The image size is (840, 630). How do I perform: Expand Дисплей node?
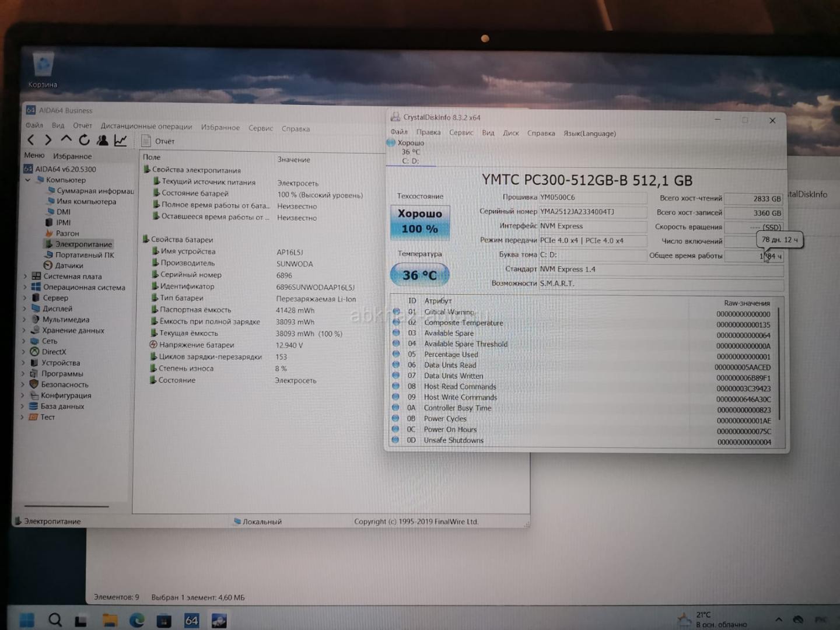coord(24,309)
